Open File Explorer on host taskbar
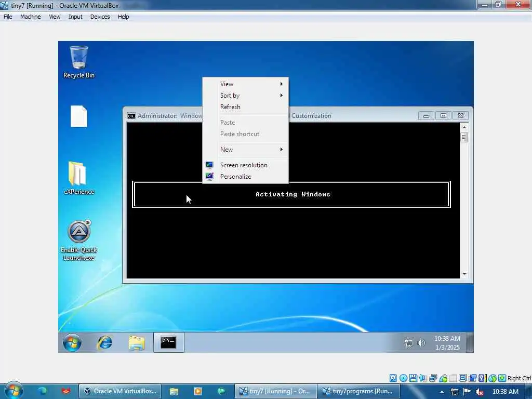Screen dimensions: 532x399 coord(174,391)
